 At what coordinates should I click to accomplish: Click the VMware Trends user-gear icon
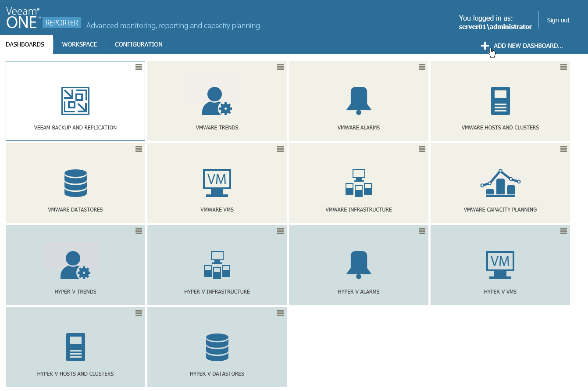217,101
